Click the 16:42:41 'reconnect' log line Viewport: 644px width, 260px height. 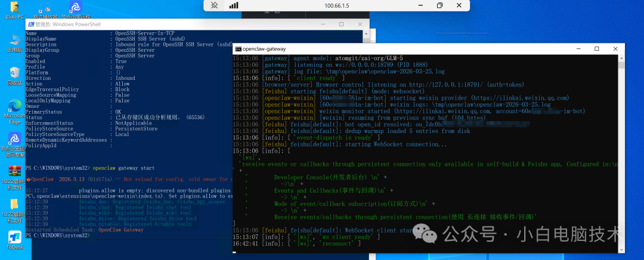296,243
